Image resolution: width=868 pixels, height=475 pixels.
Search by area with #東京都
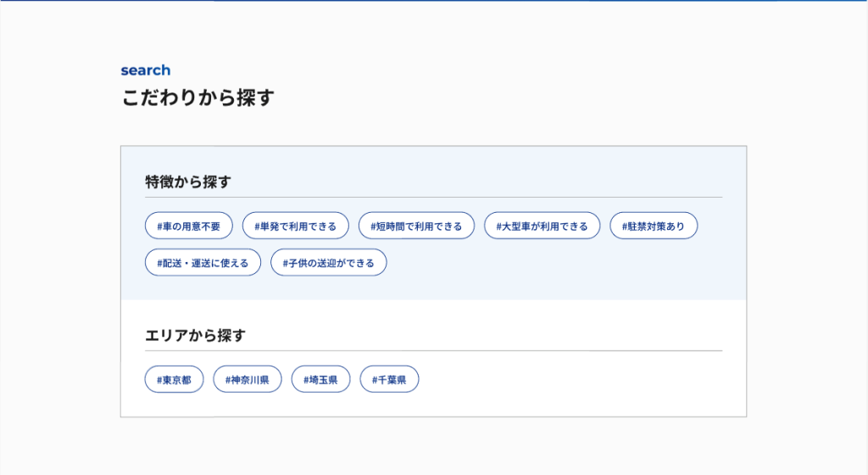point(174,380)
